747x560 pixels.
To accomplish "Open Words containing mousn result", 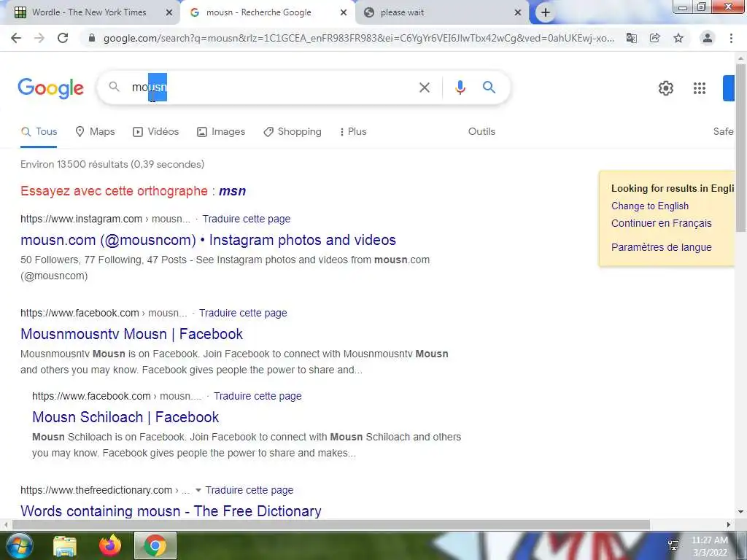I will [x=171, y=511].
